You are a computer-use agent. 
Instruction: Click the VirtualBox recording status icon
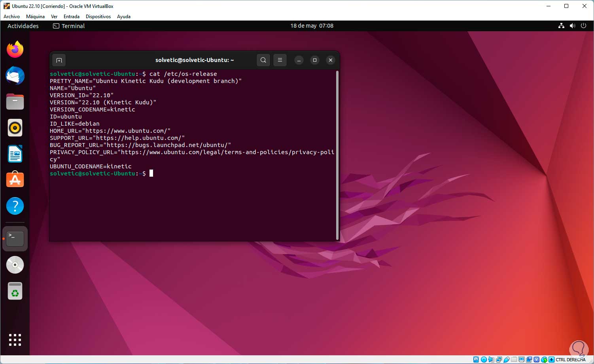pyautogui.click(x=529, y=360)
